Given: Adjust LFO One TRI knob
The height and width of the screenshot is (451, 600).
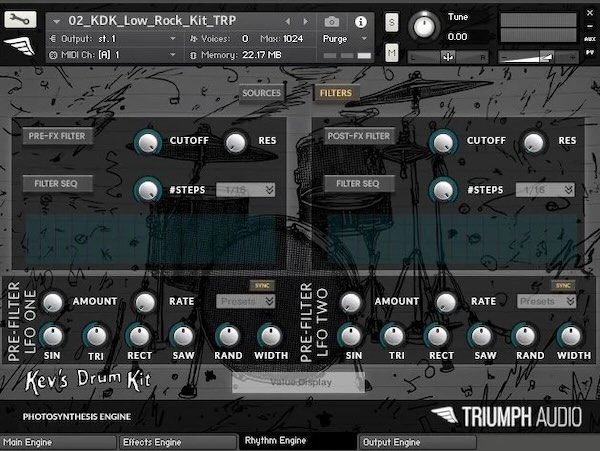Looking at the screenshot, I should point(96,336).
